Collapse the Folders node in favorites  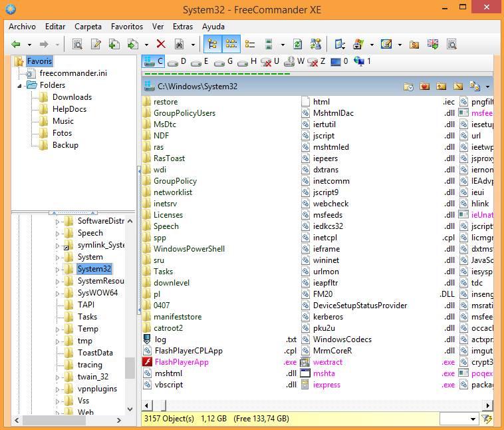[19, 86]
